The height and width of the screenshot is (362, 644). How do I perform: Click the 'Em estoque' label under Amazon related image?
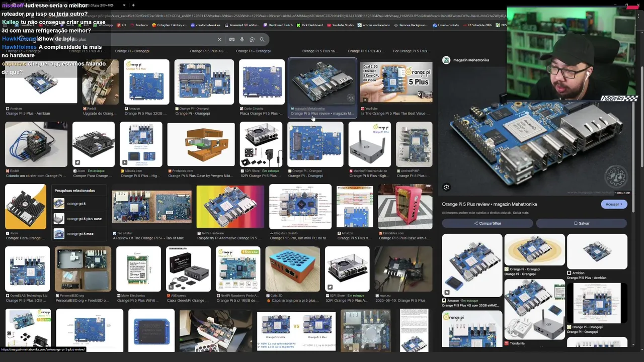pyautogui.click(x=469, y=301)
